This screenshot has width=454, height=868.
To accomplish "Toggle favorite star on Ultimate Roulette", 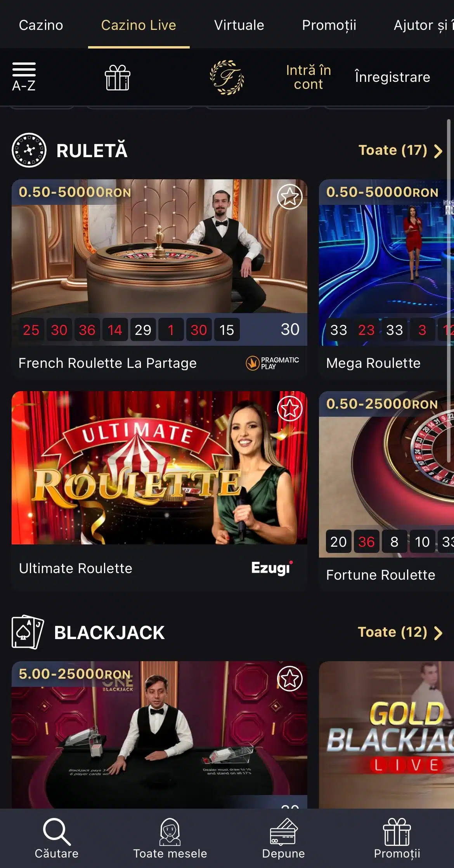I will click(290, 409).
